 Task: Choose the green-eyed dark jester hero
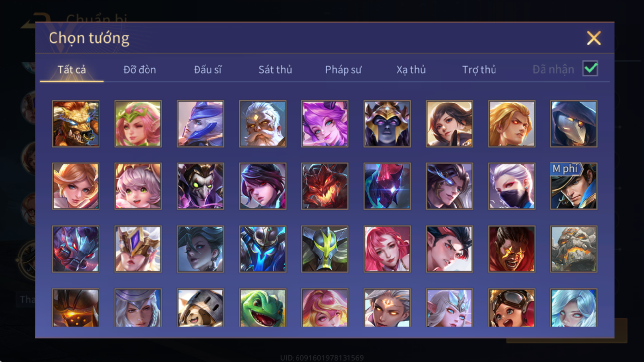tap(200, 186)
